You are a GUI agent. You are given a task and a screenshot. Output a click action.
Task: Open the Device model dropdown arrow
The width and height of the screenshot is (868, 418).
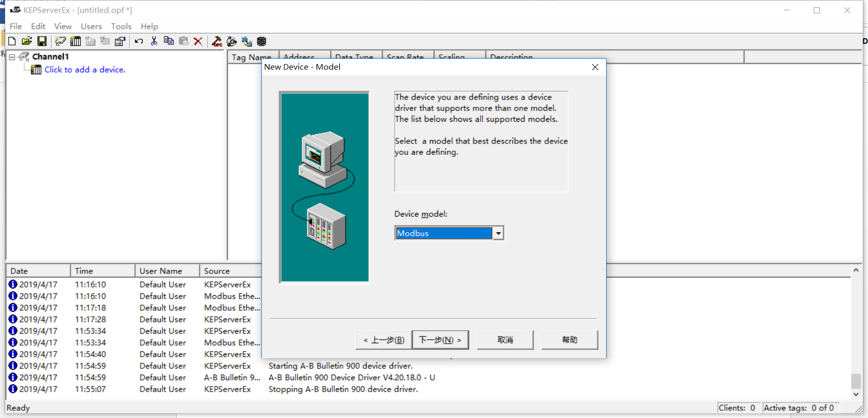[x=498, y=233]
